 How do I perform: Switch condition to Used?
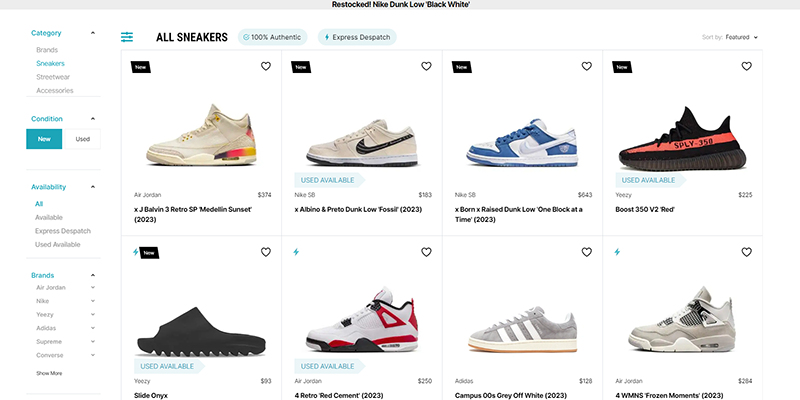tap(82, 139)
